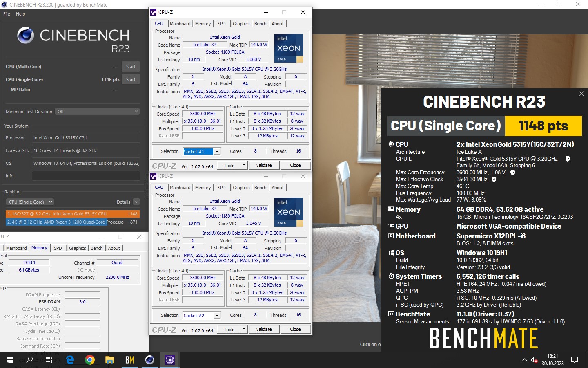Click Supermicro X12DPL-i6 motherboard text

pyautogui.click(x=491, y=236)
